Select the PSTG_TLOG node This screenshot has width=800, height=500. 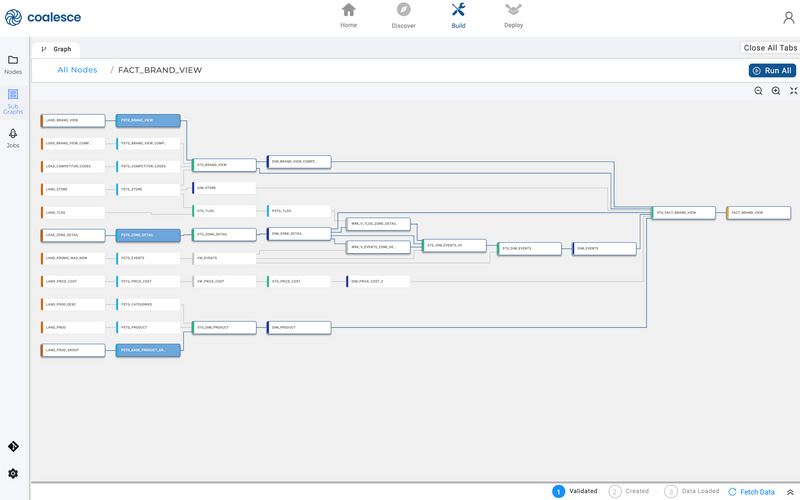pos(299,211)
